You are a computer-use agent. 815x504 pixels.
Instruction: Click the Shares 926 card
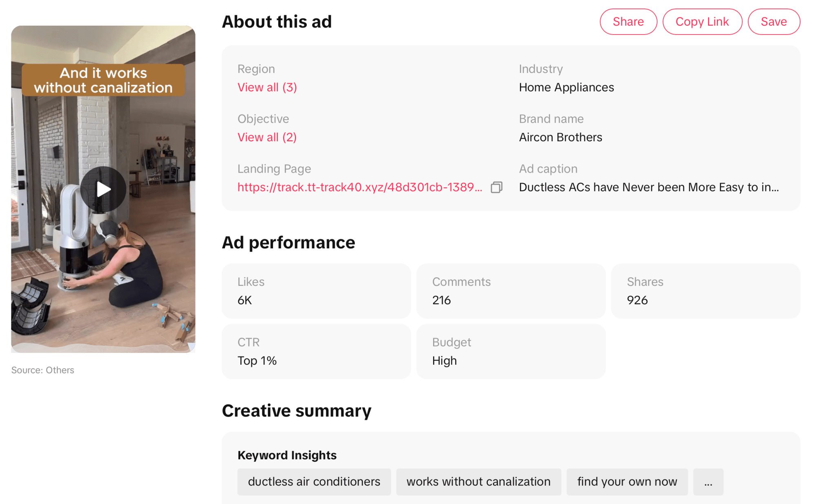point(706,291)
